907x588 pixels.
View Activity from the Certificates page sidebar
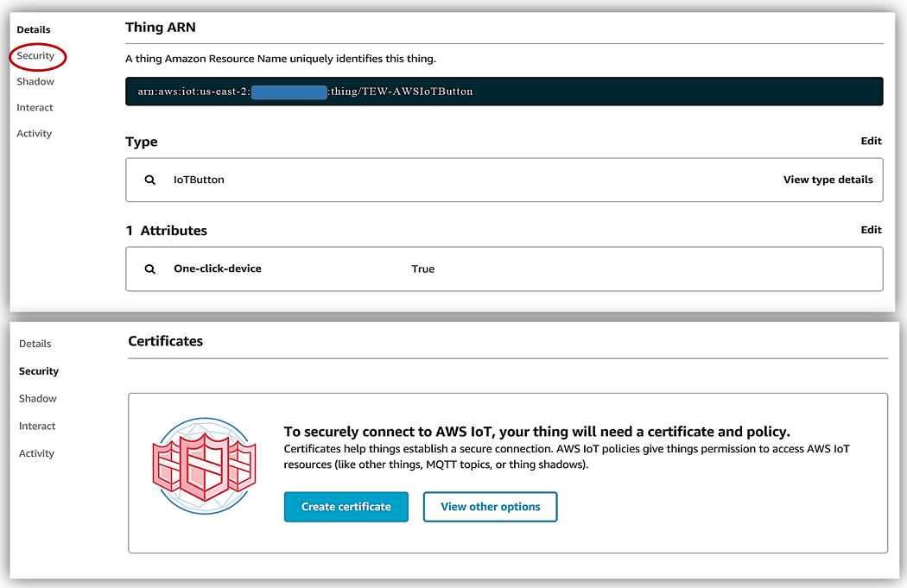tap(36, 454)
